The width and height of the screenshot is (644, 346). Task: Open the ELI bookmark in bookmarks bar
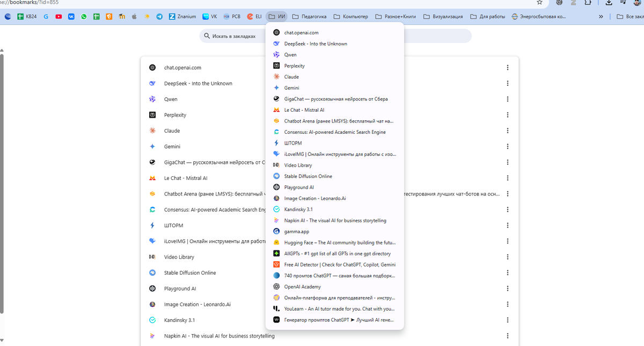254,17
